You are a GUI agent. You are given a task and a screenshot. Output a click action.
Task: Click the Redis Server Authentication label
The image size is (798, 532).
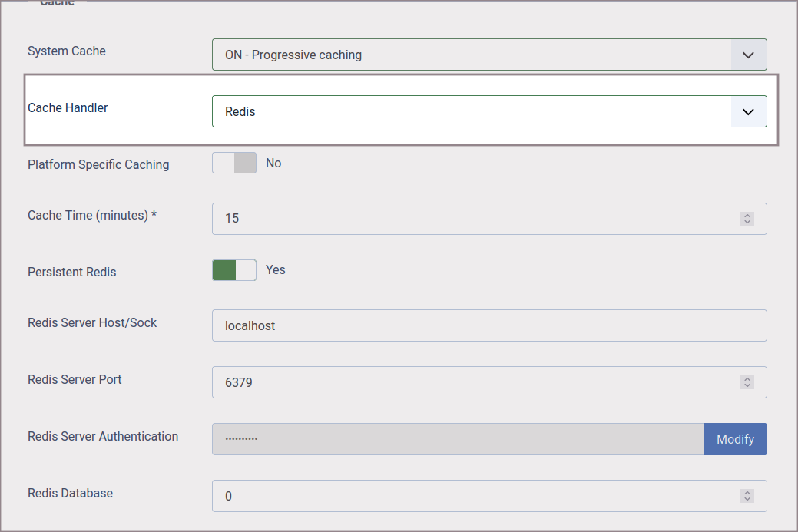point(103,437)
